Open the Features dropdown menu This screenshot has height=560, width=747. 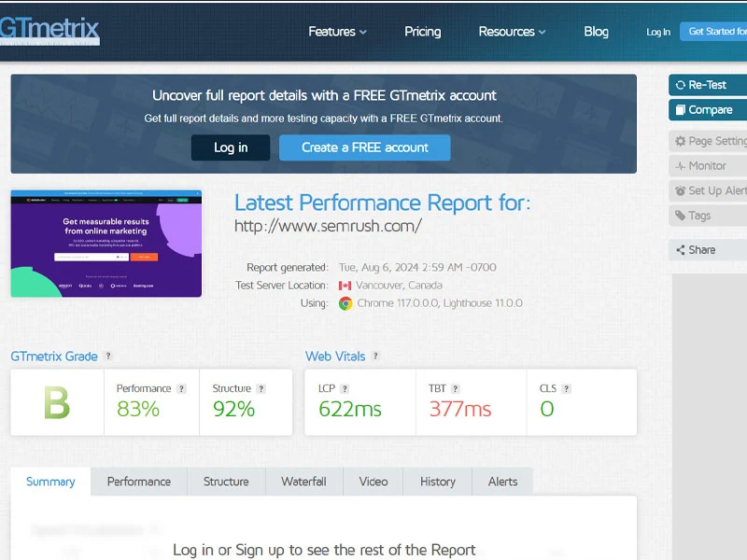point(337,32)
